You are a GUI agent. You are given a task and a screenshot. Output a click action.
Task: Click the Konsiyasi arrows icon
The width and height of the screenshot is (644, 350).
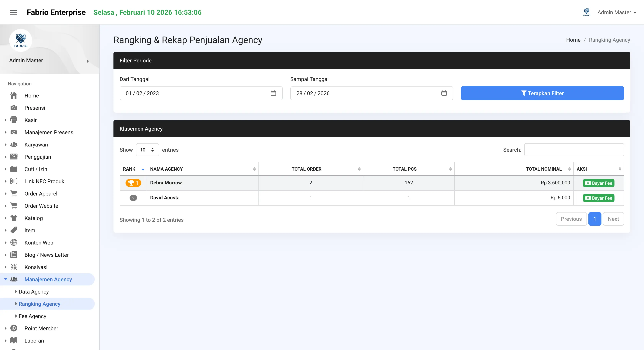(x=14, y=267)
